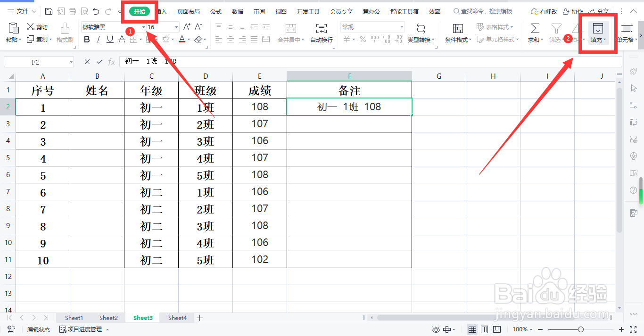Decrease font size with A-
Image resolution: width=644 pixels, height=336 pixels.
pos(198,27)
